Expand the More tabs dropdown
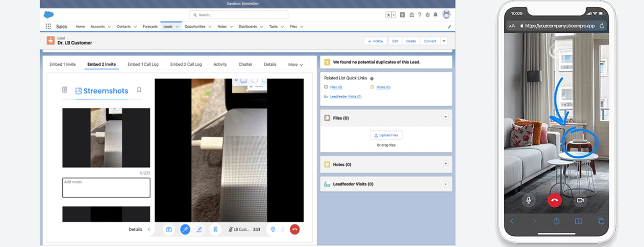Screen dimensions: 644x247 (295, 64)
